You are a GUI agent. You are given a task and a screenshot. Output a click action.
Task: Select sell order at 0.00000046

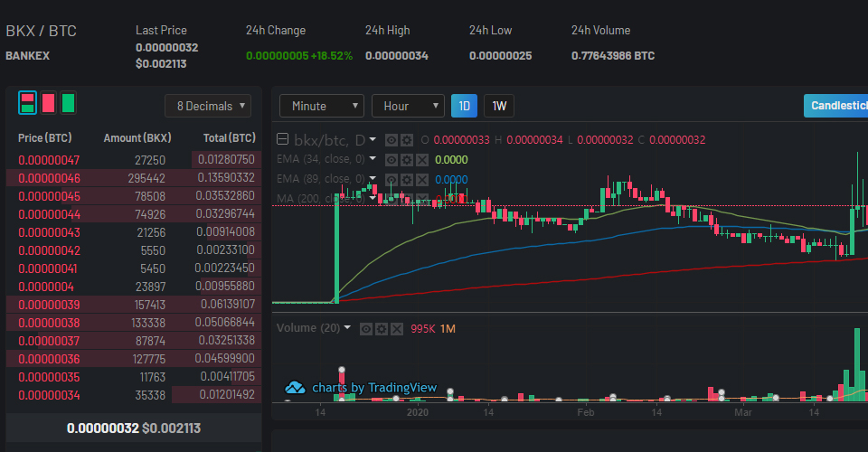[134, 178]
